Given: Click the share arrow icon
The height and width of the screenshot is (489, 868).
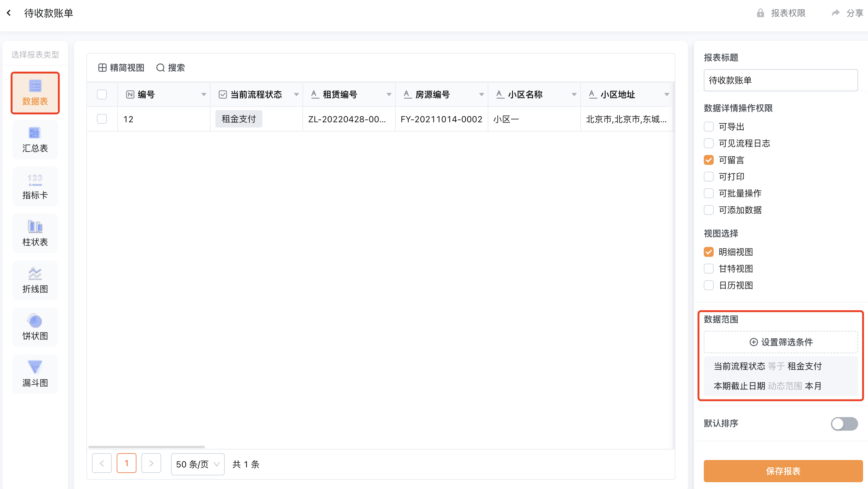Looking at the screenshot, I should click(x=835, y=13).
